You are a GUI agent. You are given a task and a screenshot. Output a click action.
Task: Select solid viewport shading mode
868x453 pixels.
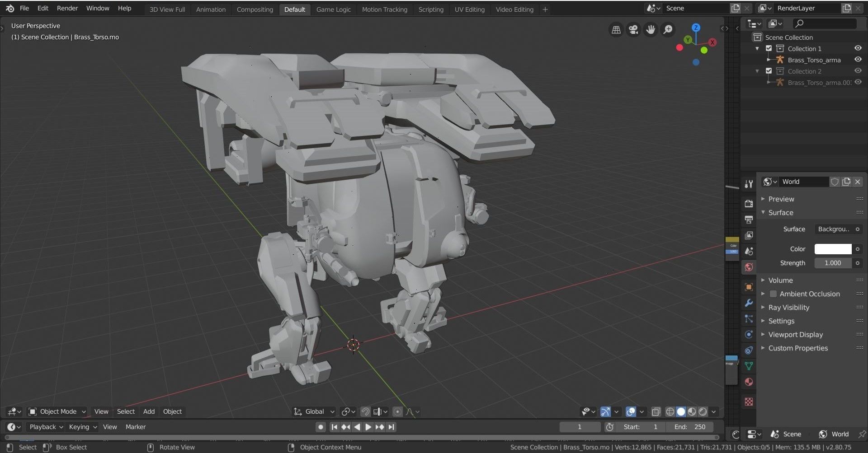[681, 411]
